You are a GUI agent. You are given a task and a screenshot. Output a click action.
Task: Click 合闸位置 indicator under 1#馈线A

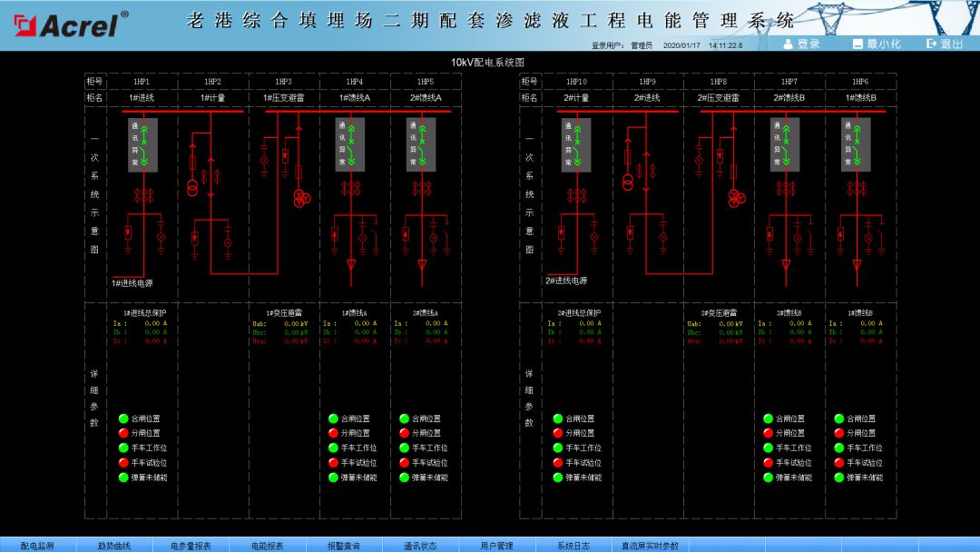[x=333, y=419]
